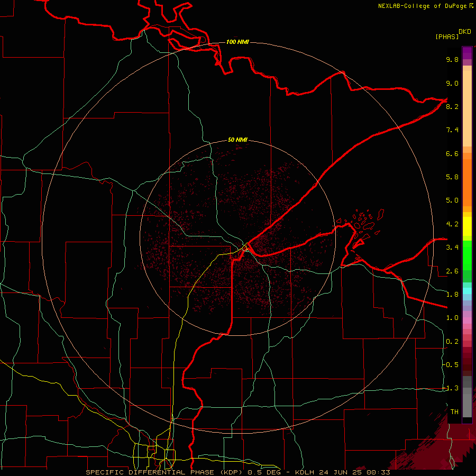The height and width of the screenshot is (476, 476).
Task: Select the 1.8 value on the scale
Action: tap(452, 295)
